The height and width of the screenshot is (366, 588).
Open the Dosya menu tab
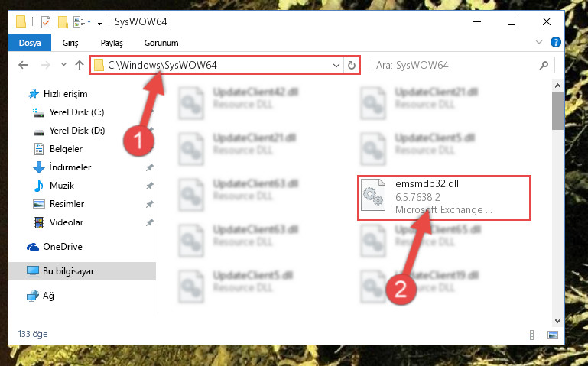tap(30, 43)
